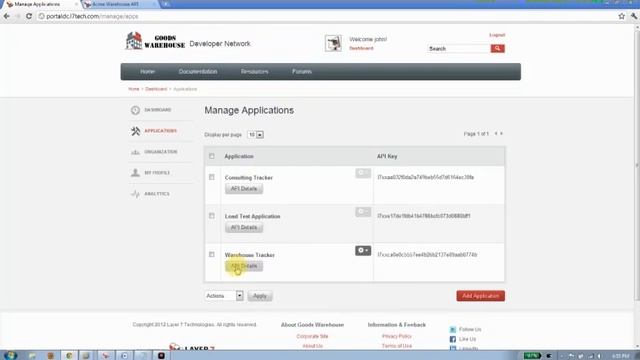Click the Follow Us link text
Viewport: 640px width, 360px height.
pos(470,329)
